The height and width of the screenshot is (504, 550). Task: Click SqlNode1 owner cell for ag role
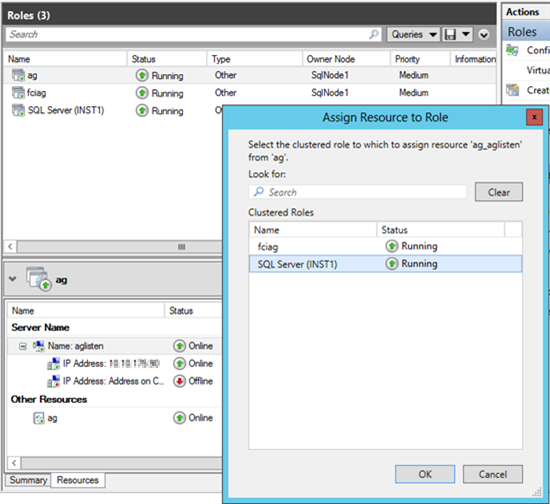click(330, 75)
